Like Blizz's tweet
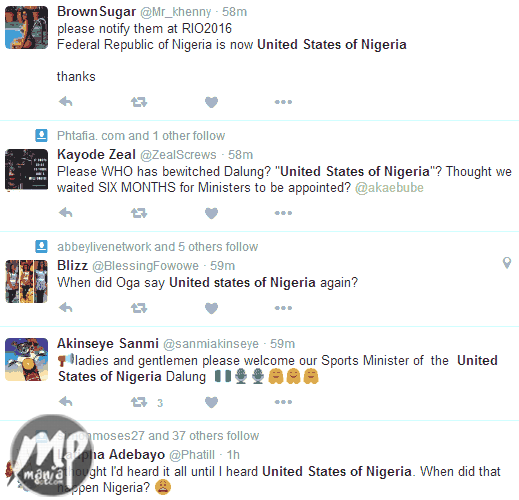 click(x=211, y=308)
